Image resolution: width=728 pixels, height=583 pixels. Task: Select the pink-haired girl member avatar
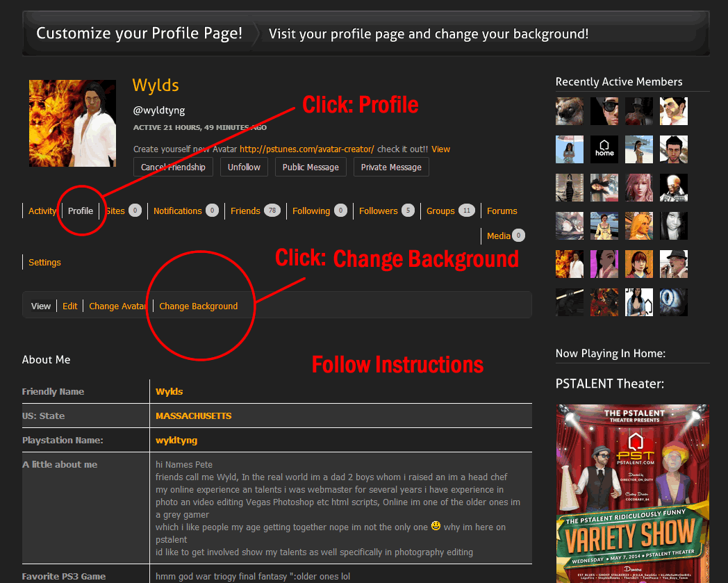coord(638,188)
